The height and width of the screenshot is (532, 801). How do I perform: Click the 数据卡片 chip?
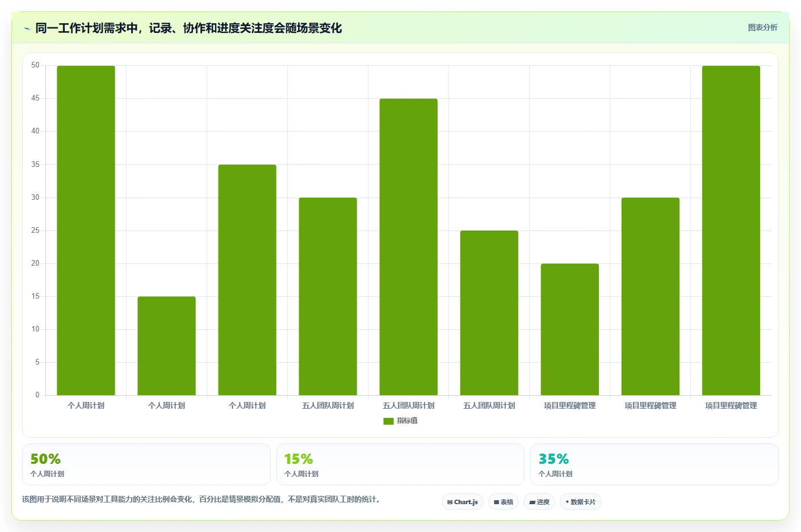[x=581, y=502]
